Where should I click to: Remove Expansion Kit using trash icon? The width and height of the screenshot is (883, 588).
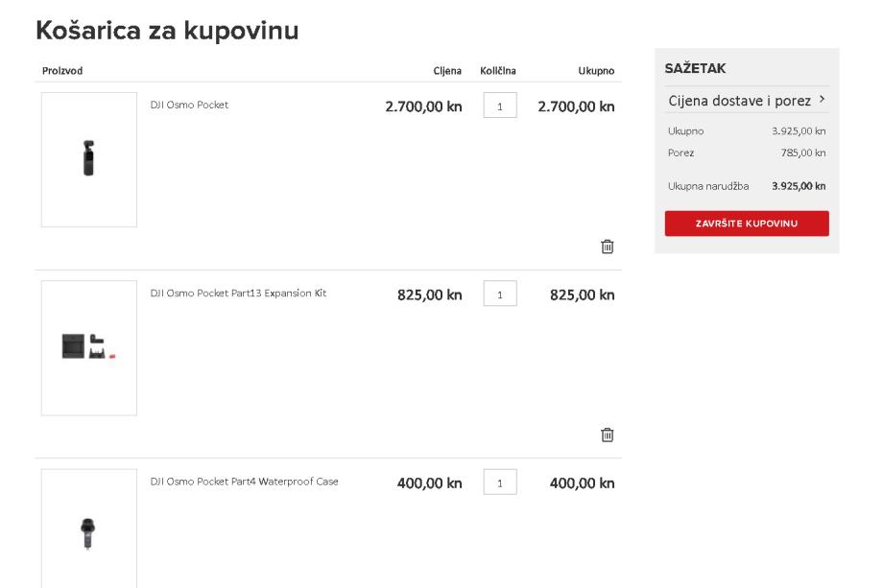[x=607, y=435]
